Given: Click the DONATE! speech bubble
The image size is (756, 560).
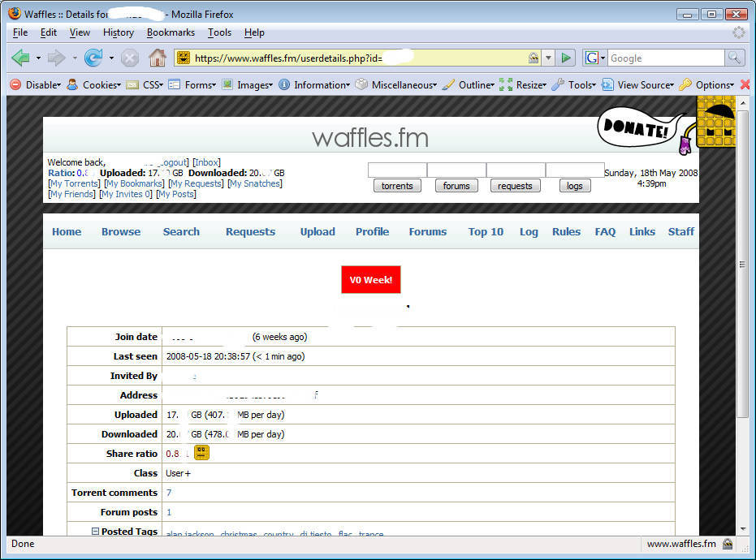Looking at the screenshot, I should coord(637,127).
